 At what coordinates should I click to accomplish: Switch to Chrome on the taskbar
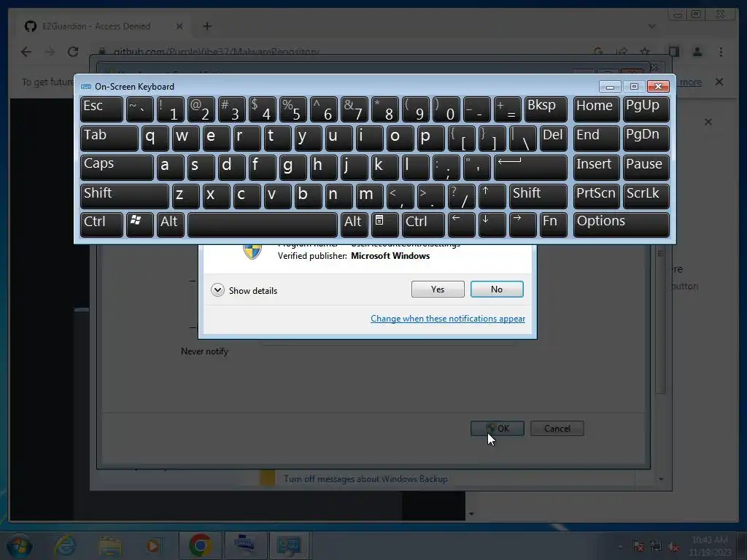tap(200, 545)
